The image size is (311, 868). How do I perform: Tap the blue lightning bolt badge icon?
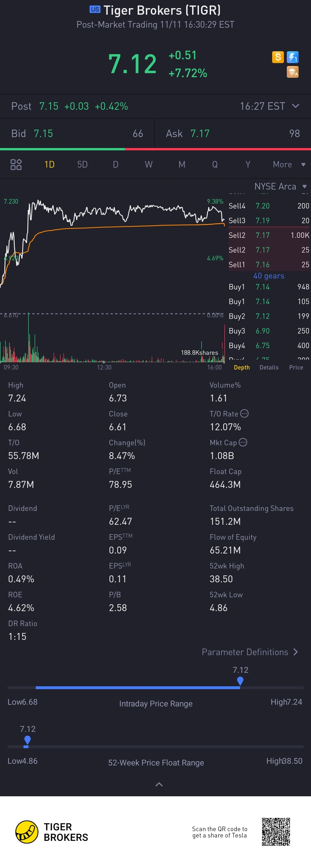(x=293, y=57)
